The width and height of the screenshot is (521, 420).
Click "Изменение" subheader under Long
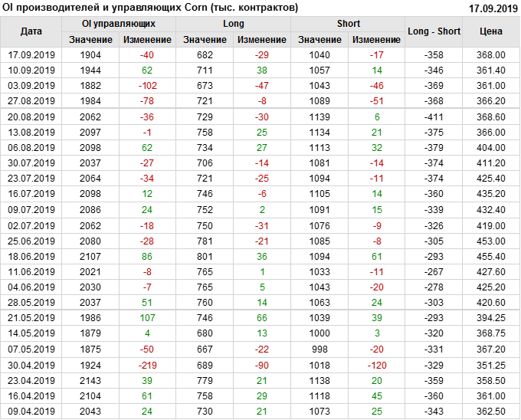click(262, 39)
